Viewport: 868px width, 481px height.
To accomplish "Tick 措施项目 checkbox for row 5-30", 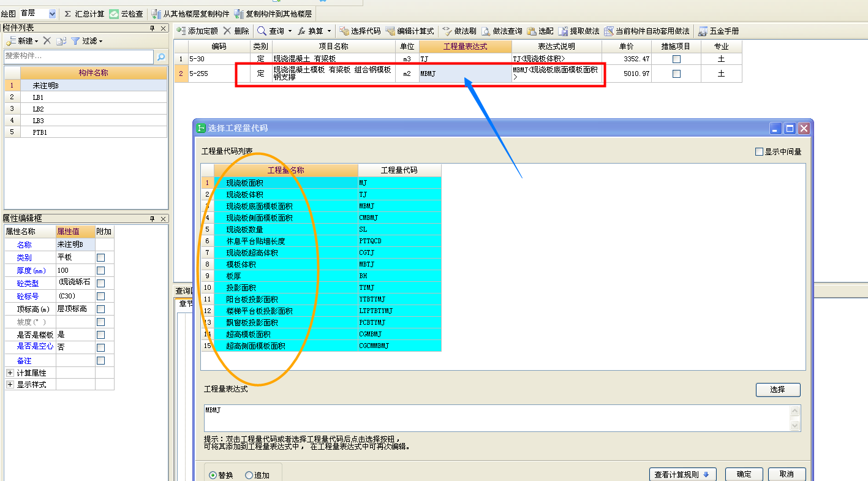I will coord(676,59).
